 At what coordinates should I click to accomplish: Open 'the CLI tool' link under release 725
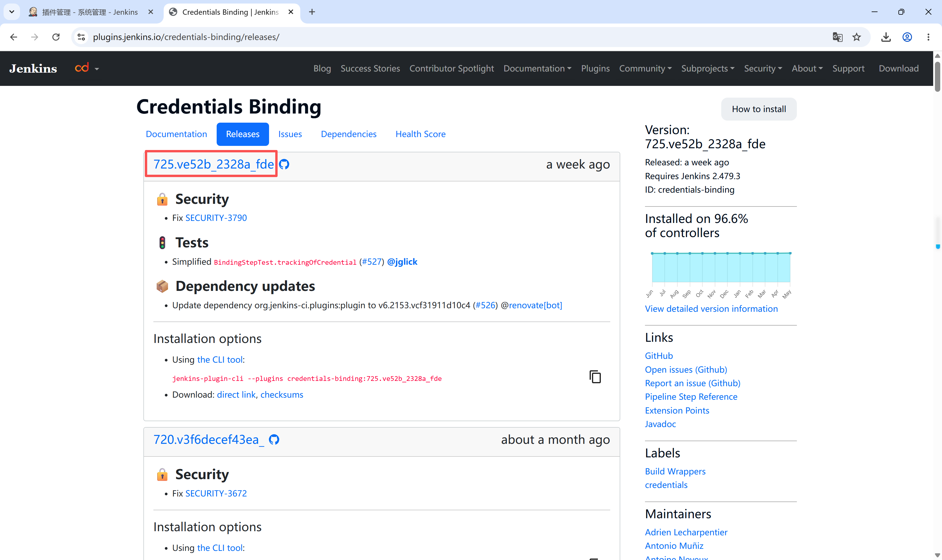pyautogui.click(x=220, y=360)
